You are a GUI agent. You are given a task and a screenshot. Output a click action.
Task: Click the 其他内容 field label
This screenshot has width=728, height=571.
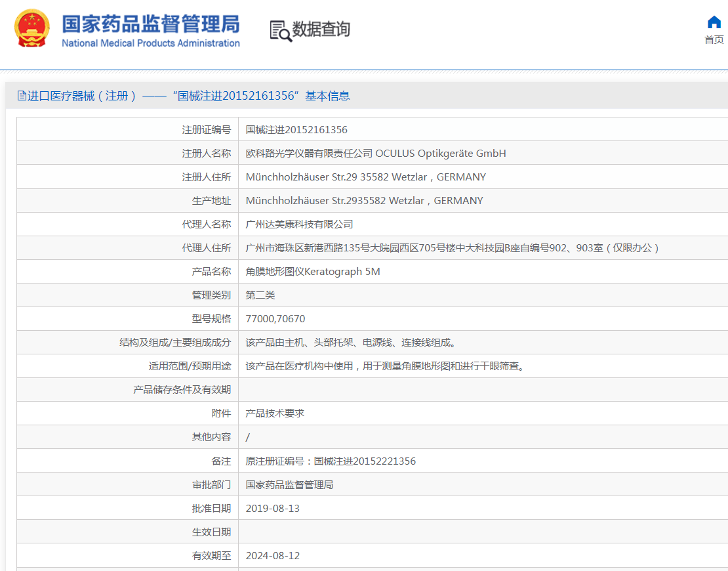(x=211, y=438)
